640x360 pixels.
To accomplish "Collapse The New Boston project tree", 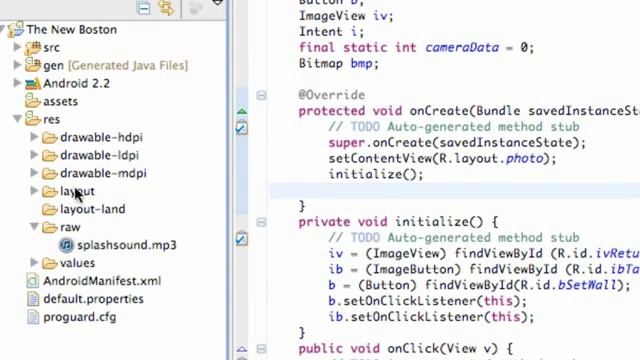I will pos(2,29).
